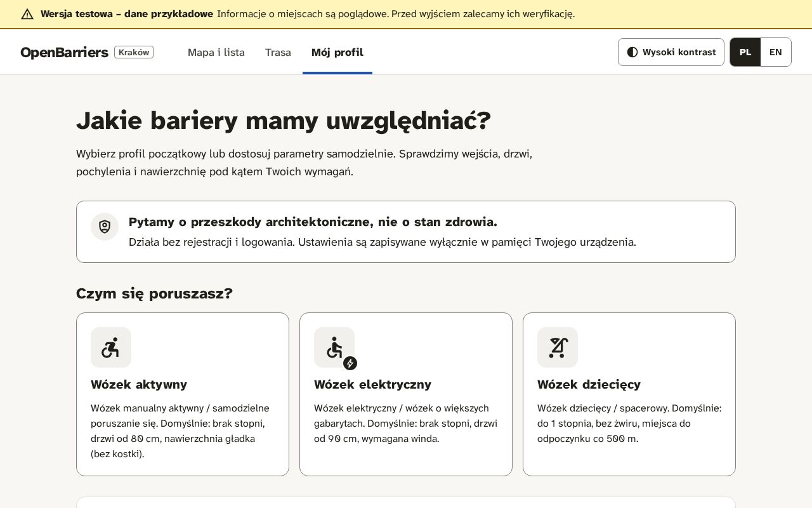812x508 pixels.
Task: Click the heading Jakie bariery mamy uwzględniać?
Action: click(284, 121)
